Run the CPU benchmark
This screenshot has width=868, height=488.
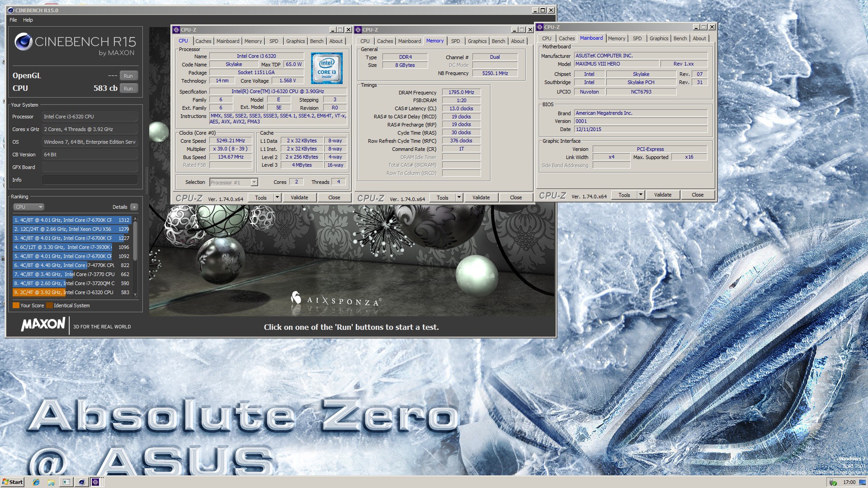[x=128, y=89]
